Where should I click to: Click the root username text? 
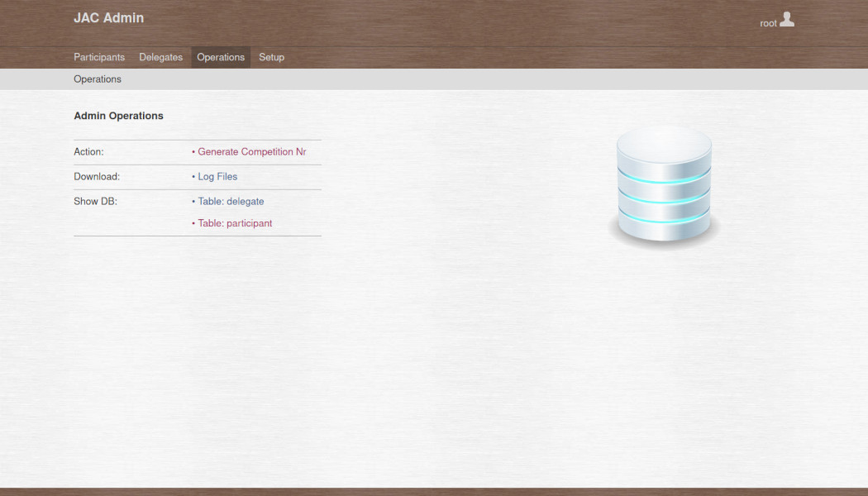768,23
